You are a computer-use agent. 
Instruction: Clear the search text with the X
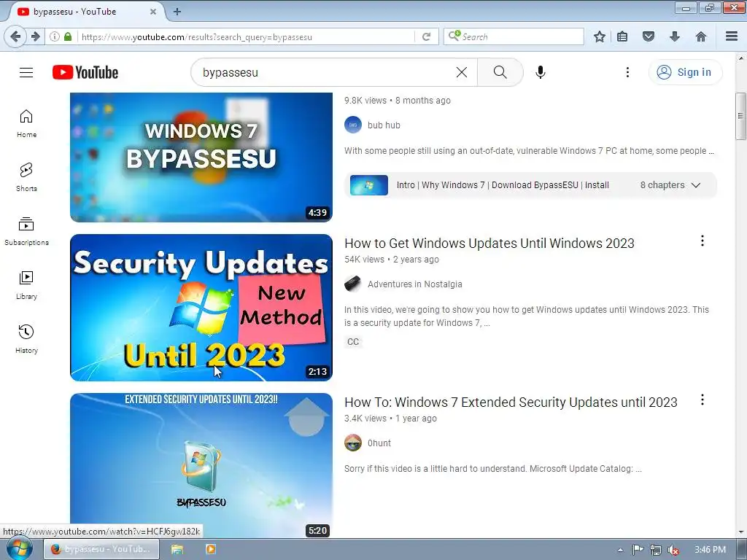pos(461,72)
